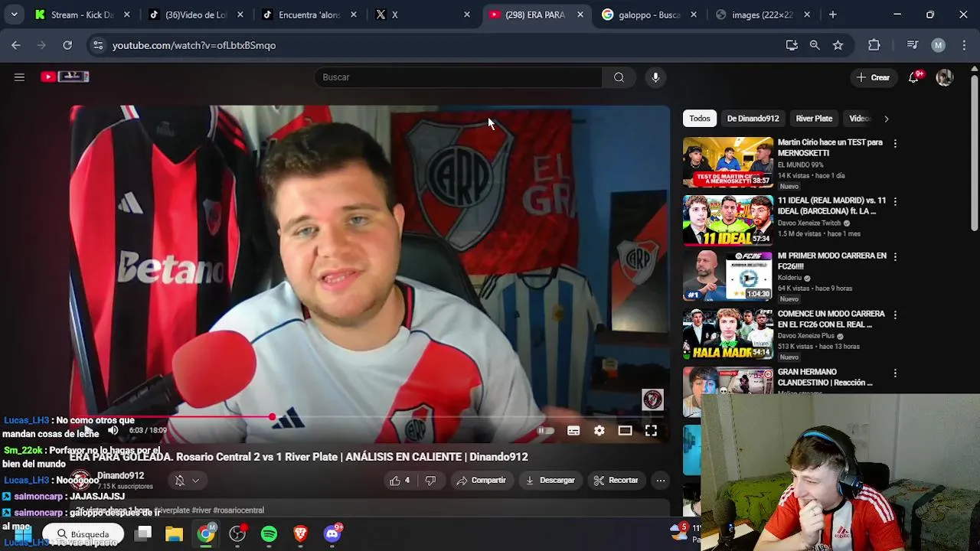Toggle subtitles in the video player
Image resolution: width=980 pixels, height=551 pixels.
573,431
